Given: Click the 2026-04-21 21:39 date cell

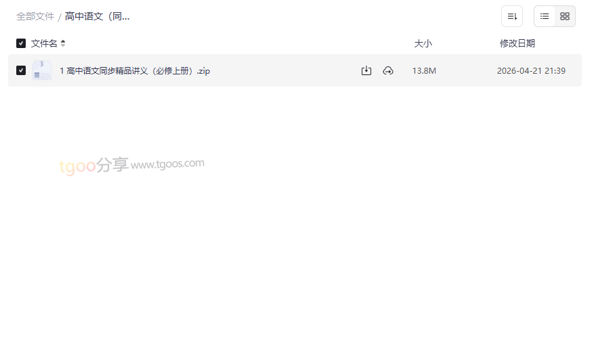Looking at the screenshot, I should coord(531,71).
